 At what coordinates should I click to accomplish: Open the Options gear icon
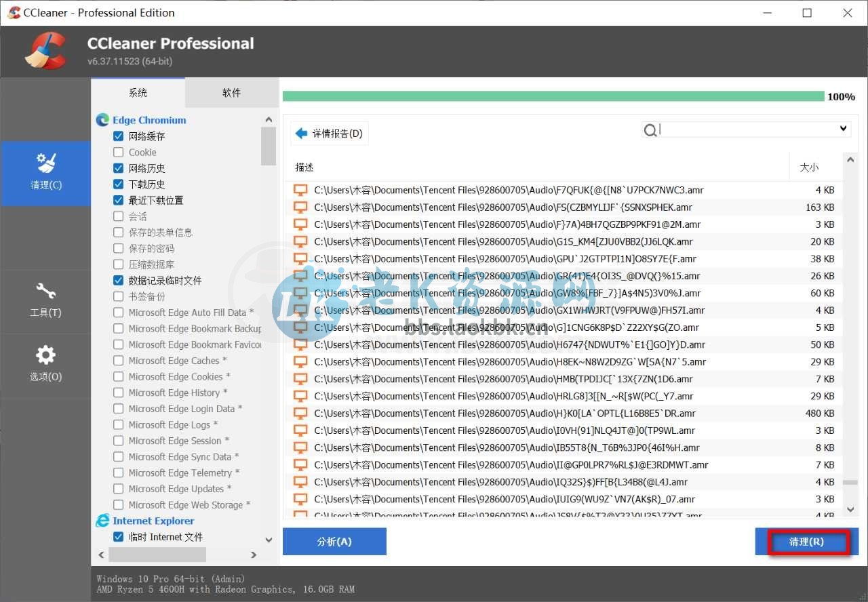[x=45, y=355]
